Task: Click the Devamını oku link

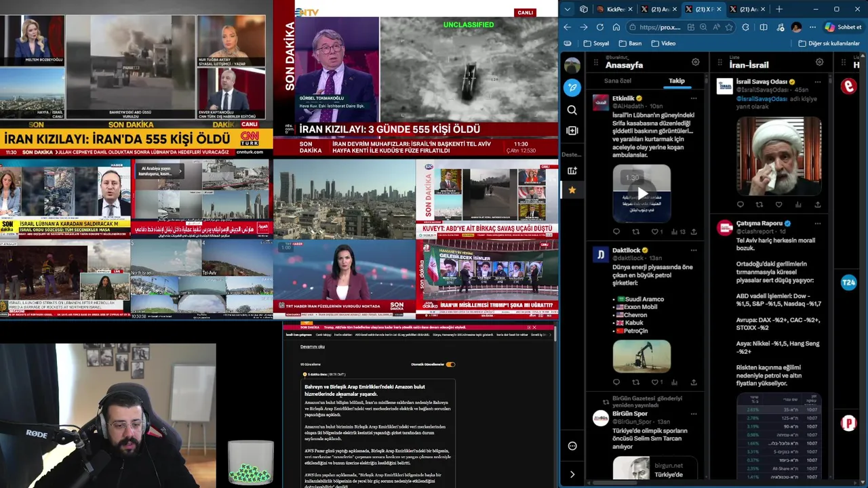Action: click(x=313, y=346)
